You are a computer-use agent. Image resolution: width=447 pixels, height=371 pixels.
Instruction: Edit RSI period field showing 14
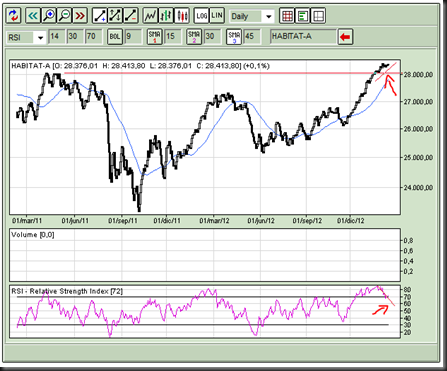[x=56, y=36]
